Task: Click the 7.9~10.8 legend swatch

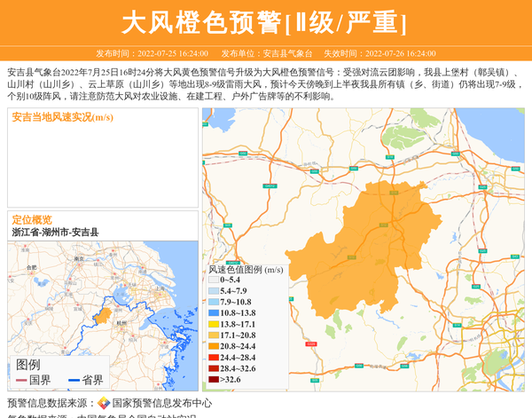Action: click(x=214, y=302)
